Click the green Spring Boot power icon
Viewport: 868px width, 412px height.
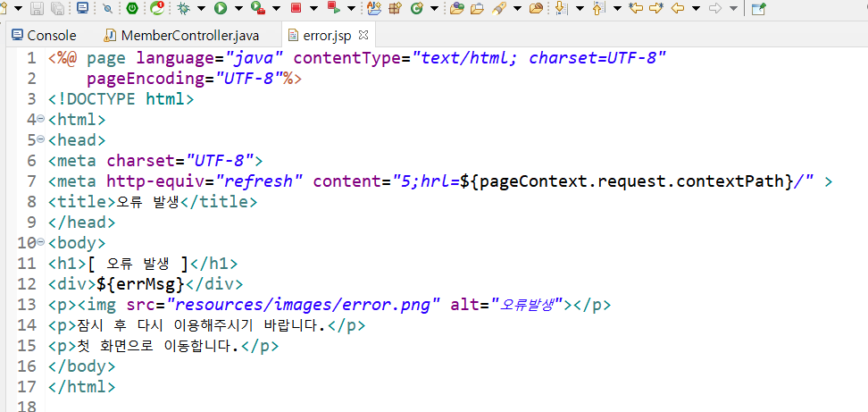132,8
